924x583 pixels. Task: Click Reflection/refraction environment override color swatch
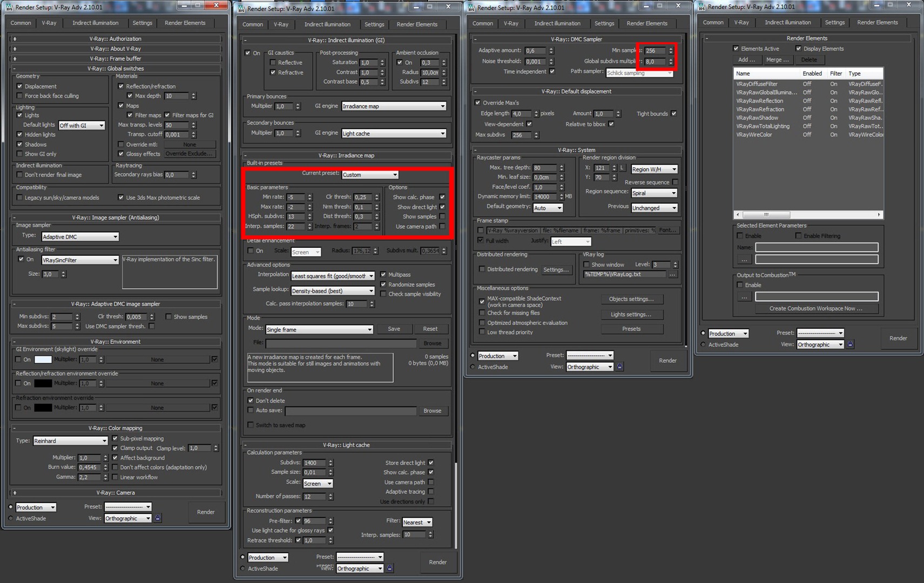[x=43, y=384]
